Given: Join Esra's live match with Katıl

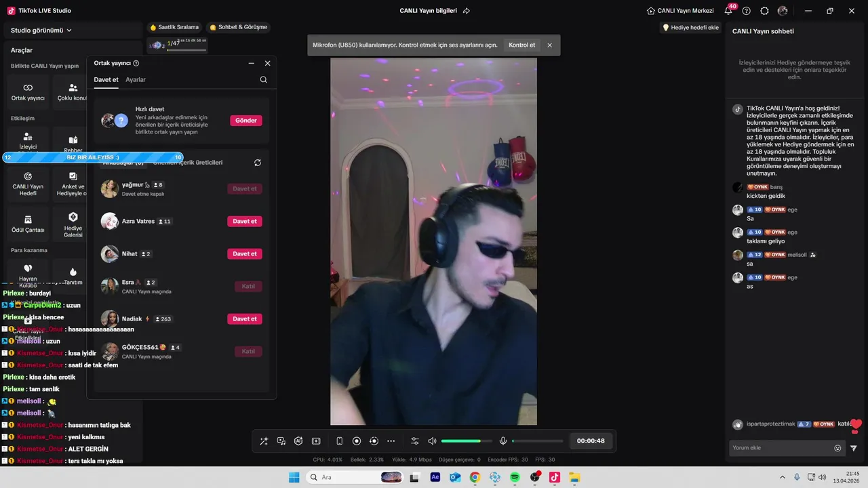Looking at the screenshot, I should (x=248, y=286).
